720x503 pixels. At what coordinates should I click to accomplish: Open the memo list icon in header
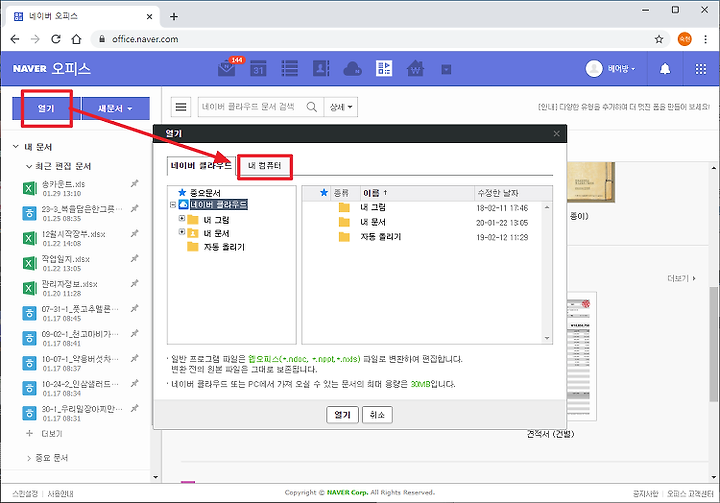pos(290,69)
